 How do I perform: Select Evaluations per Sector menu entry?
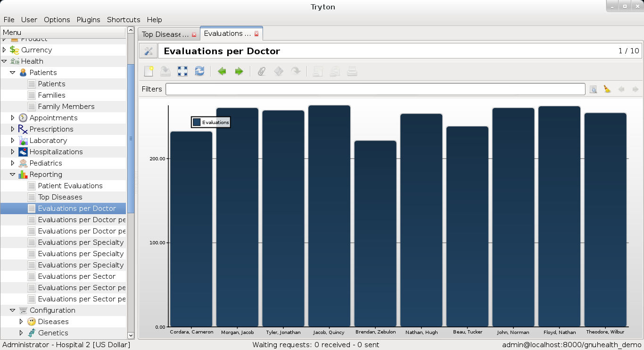tap(76, 276)
